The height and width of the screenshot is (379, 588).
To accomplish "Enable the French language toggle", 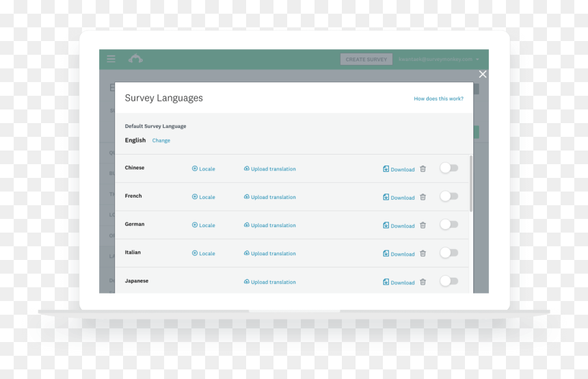I will pos(449,196).
